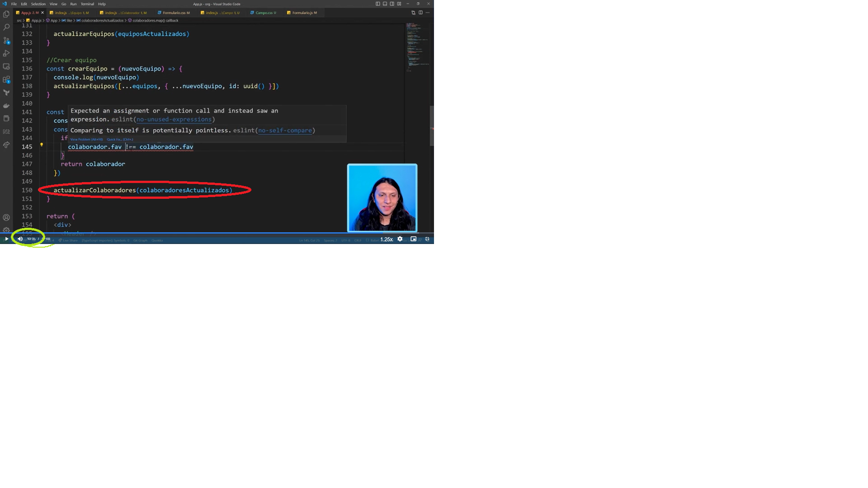Seek using the video progress bar

point(217,233)
